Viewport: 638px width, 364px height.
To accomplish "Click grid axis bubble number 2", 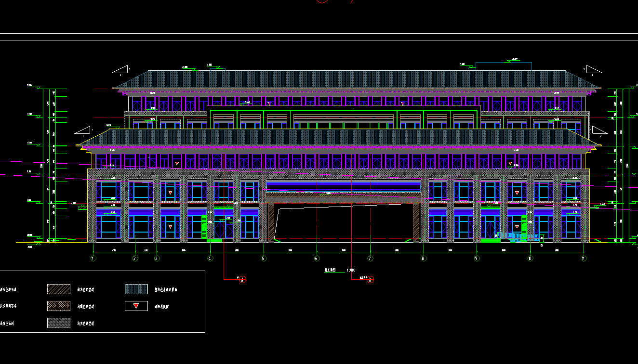I will pyautogui.click(x=135, y=258).
